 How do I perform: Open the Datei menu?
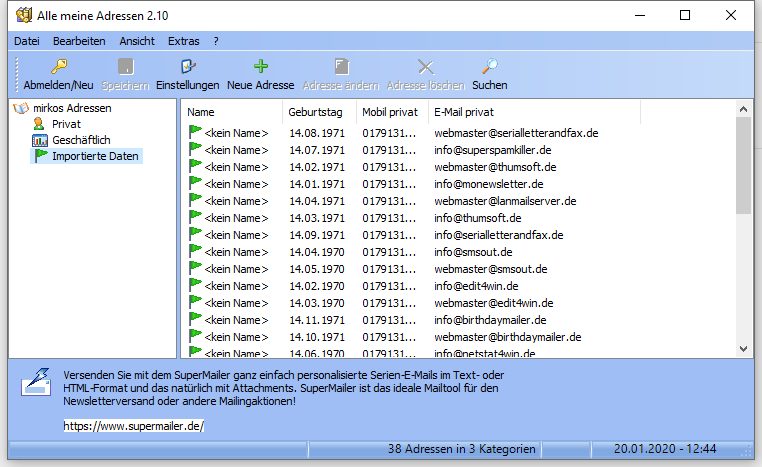(27, 41)
